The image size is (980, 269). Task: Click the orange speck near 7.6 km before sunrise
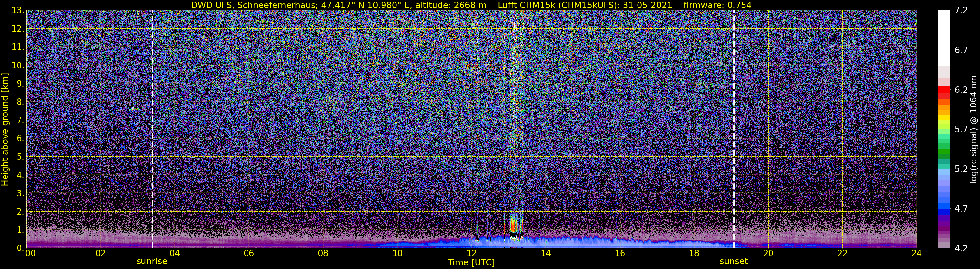point(134,109)
